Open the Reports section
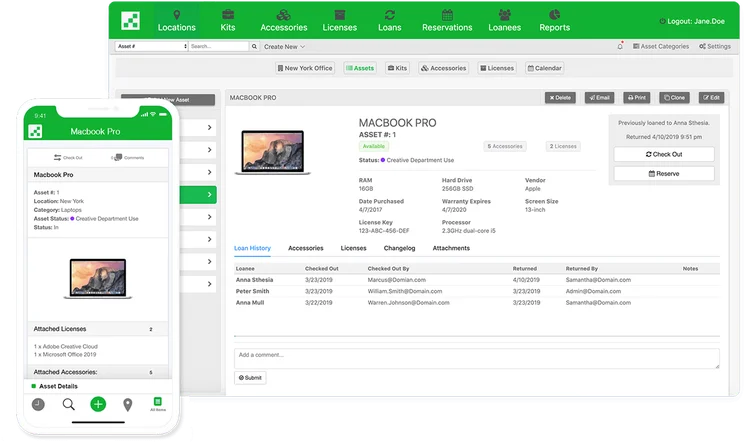 pyautogui.click(x=554, y=21)
